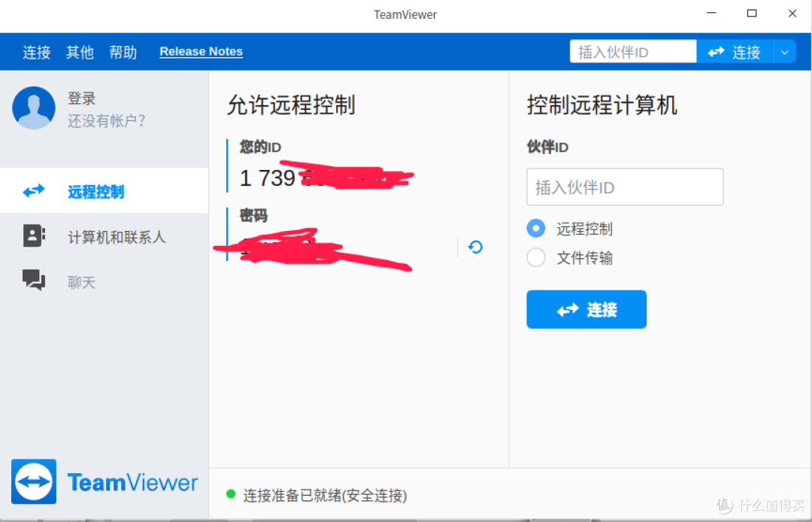
Task: Click the chat bubbles sidebar icon
Action: click(34, 280)
